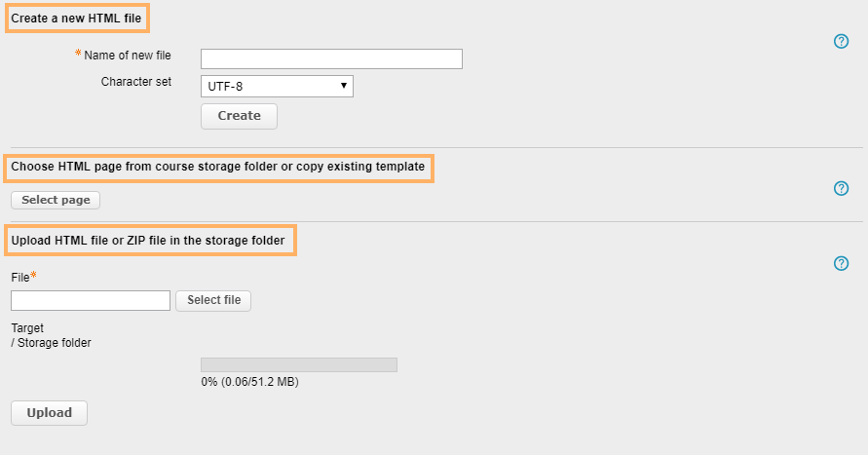Image resolution: width=868 pixels, height=455 pixels.
Task: Open help for Create a new HTML file
Action: 842,41
